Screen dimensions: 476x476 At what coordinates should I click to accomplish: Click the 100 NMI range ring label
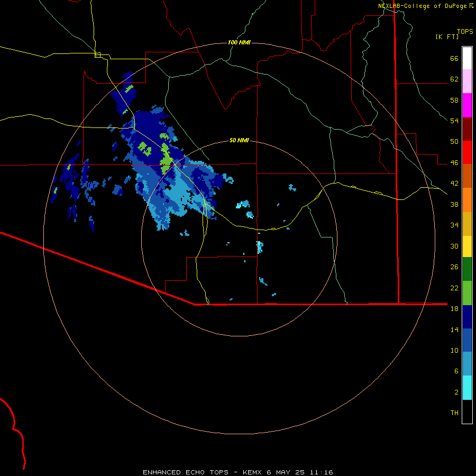[x=239, y=42]
